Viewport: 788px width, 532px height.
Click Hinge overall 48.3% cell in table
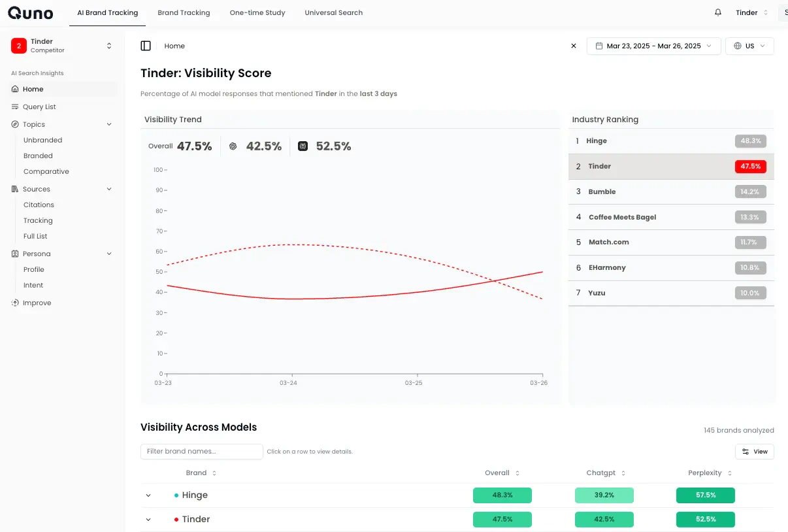502,495
